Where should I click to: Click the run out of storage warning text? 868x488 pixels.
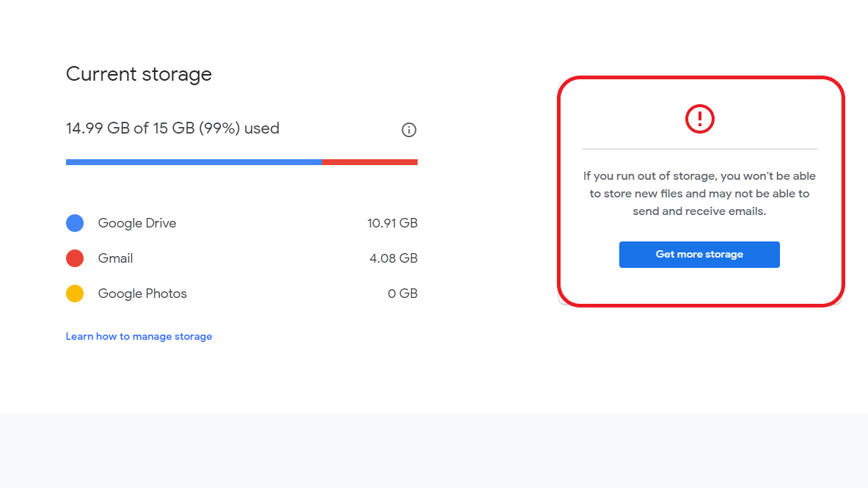point(699,193)
